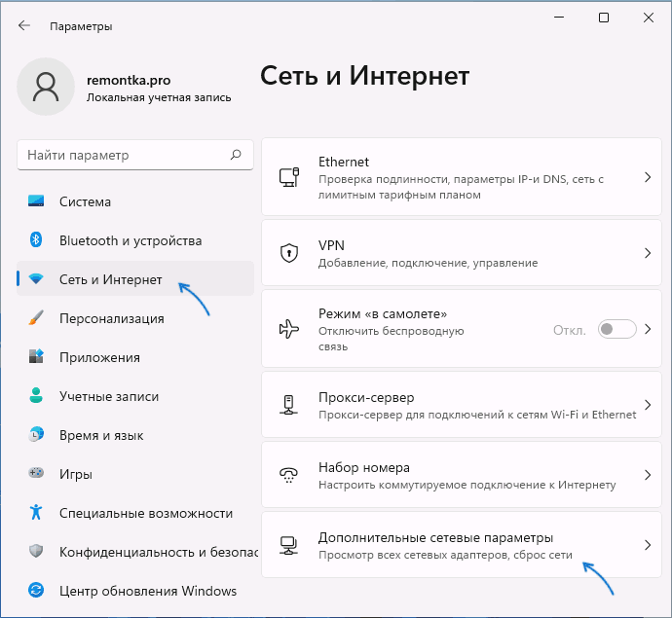Expand the Набор номера chevron
Image resolution: width=672 pixels, height=618 pixels.
click(x=648, y=475)
